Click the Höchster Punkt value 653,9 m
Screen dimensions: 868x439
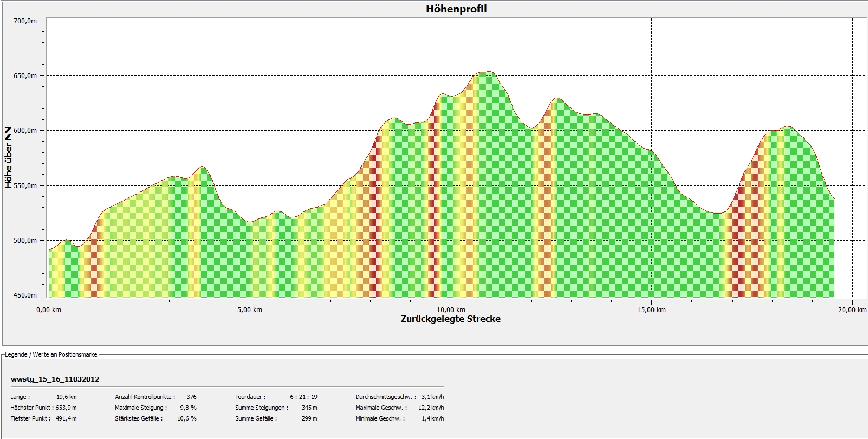pyautogui.click(x=66, y=408)
